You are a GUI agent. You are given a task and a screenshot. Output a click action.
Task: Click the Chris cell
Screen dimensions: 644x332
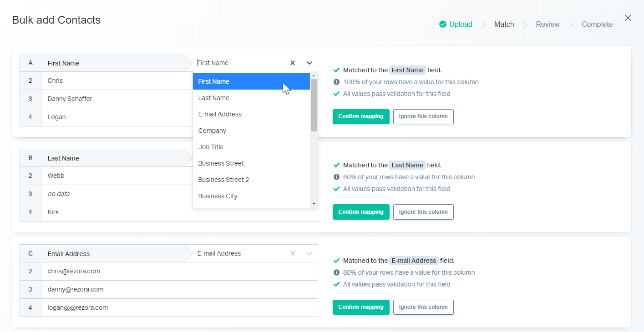click(x=117, y=80)
